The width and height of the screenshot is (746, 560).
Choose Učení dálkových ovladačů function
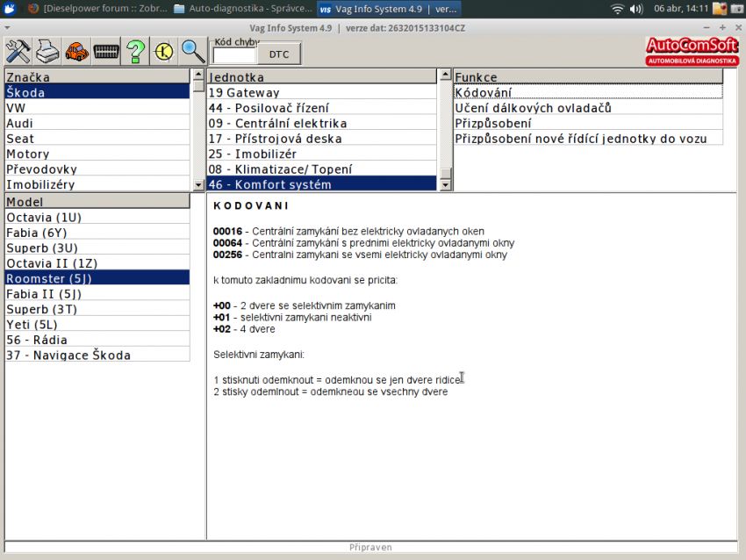click(x=588, y=108)
